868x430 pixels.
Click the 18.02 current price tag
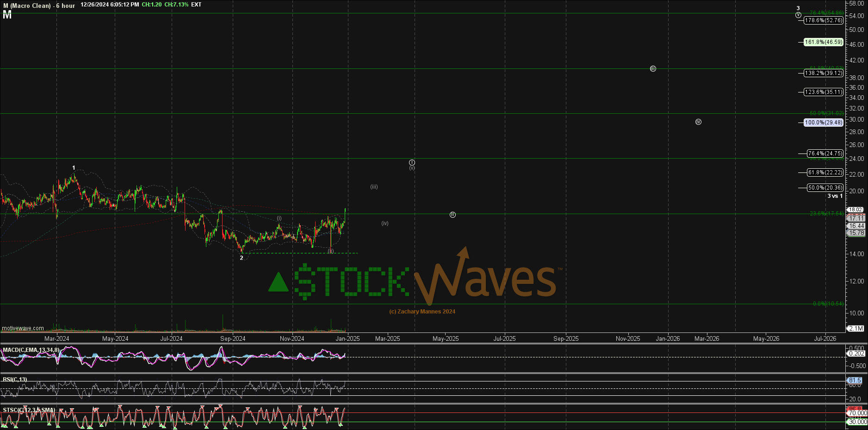click(856, 209)
